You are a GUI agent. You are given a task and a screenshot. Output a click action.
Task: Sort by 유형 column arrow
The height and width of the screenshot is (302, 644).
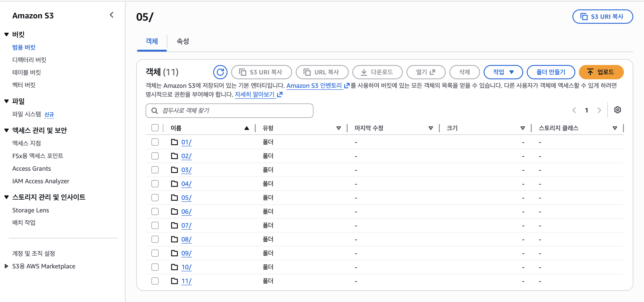coord(338,128)
